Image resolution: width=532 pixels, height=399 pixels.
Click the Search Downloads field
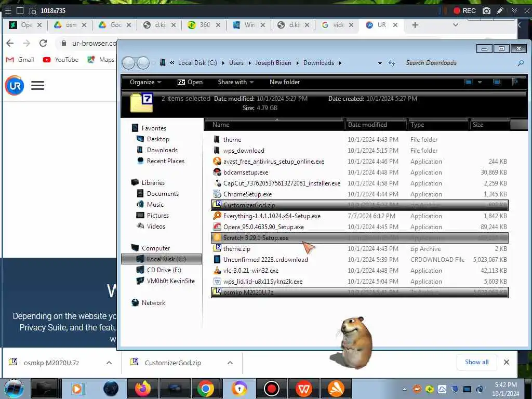459,63
